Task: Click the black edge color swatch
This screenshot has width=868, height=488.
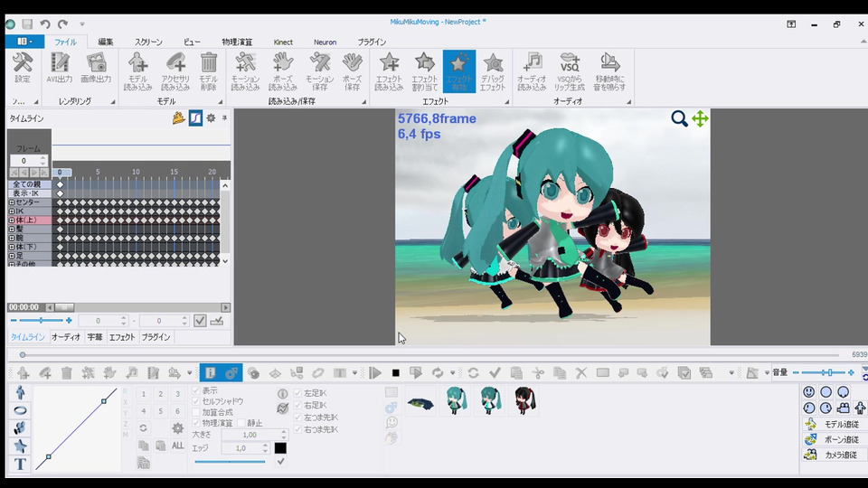Action: click(x=280, y=447)
